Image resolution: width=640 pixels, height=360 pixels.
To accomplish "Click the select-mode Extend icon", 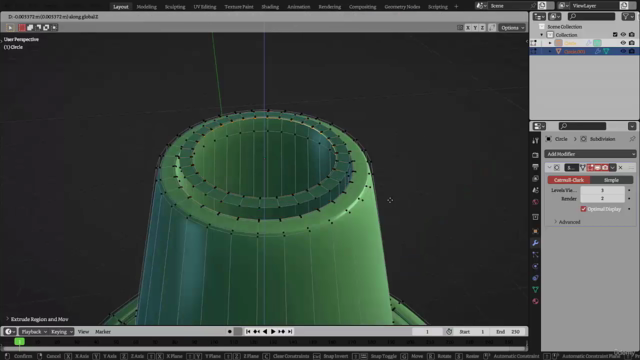I will 30,27.
